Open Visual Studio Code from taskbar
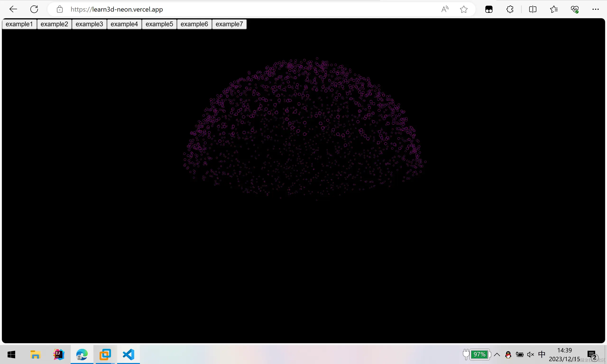 point(129,355)
